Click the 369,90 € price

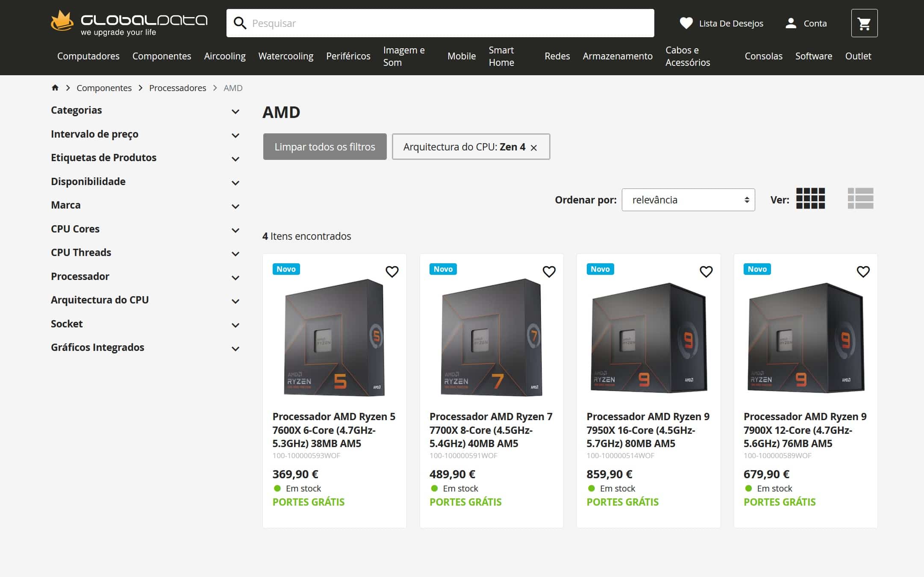pyautogui.click(x=295, y=474)
